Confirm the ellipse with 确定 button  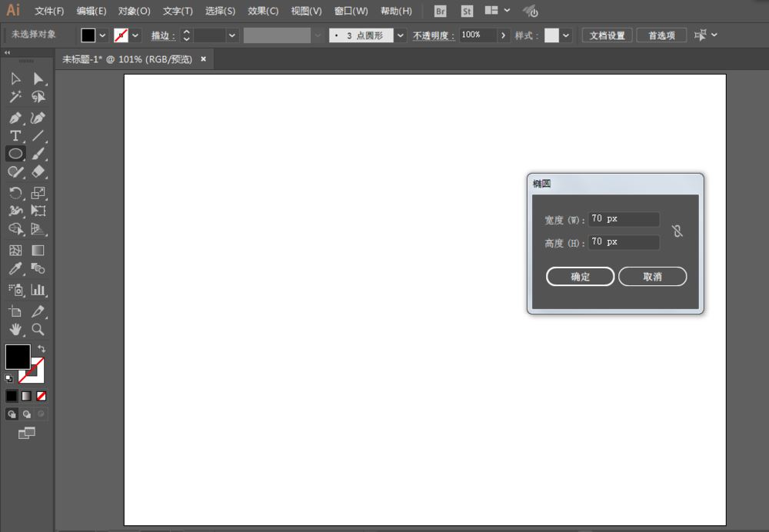[580, 276]
